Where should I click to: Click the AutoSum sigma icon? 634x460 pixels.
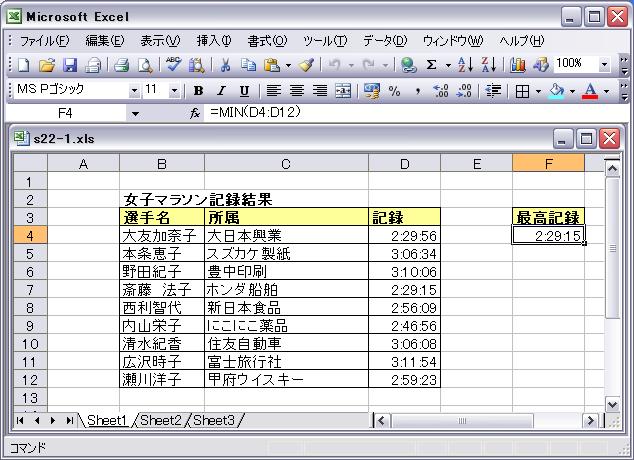431,65
